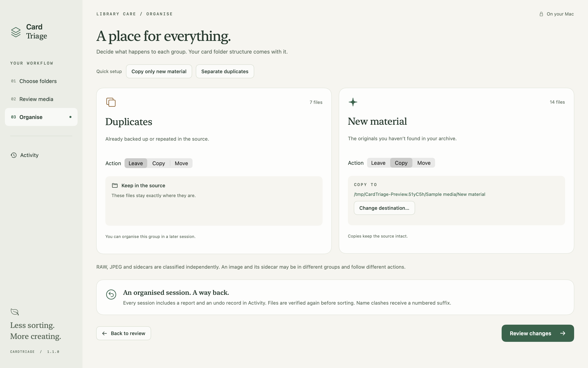Click the CARDTRIAGE / 1.1.0 version text
The image size is (588, 368).
tap(35, 352)
